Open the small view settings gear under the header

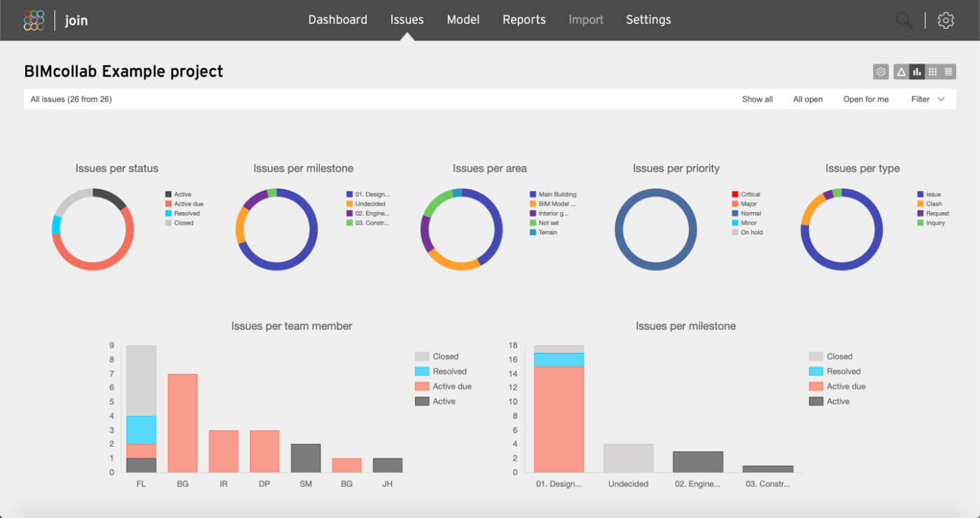[x=881, y=71]
